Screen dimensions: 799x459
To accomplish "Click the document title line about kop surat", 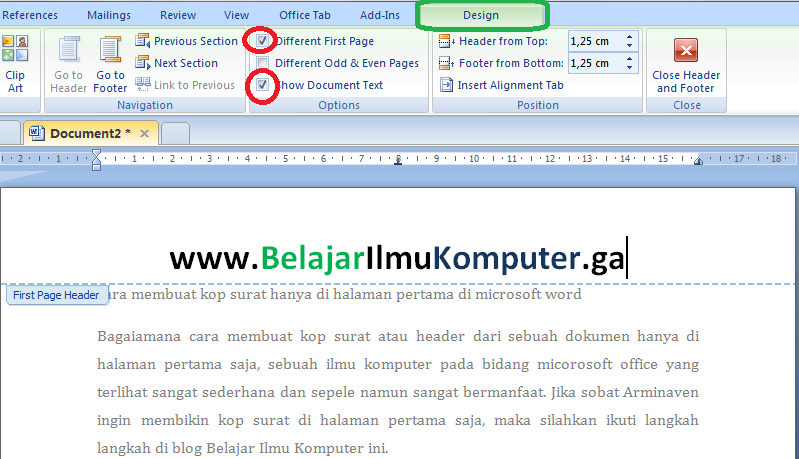I will point(345,294).
